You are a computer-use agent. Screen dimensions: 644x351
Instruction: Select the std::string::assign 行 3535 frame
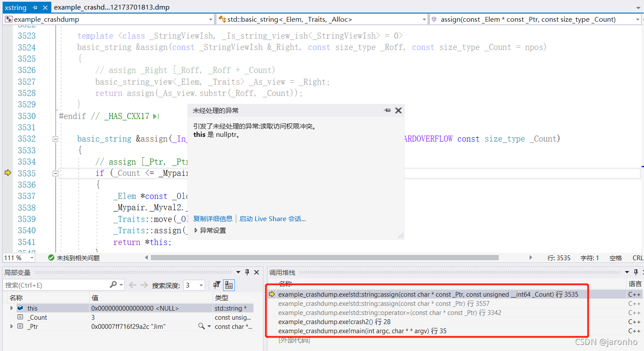coord(428,294)
